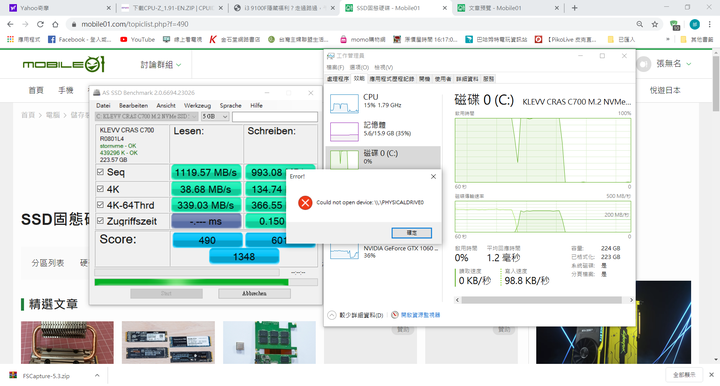The height and width of the screenshot is (386, 720).
Task: Click the empty text field in AS SSD toolbar
Action: [275, 117]
